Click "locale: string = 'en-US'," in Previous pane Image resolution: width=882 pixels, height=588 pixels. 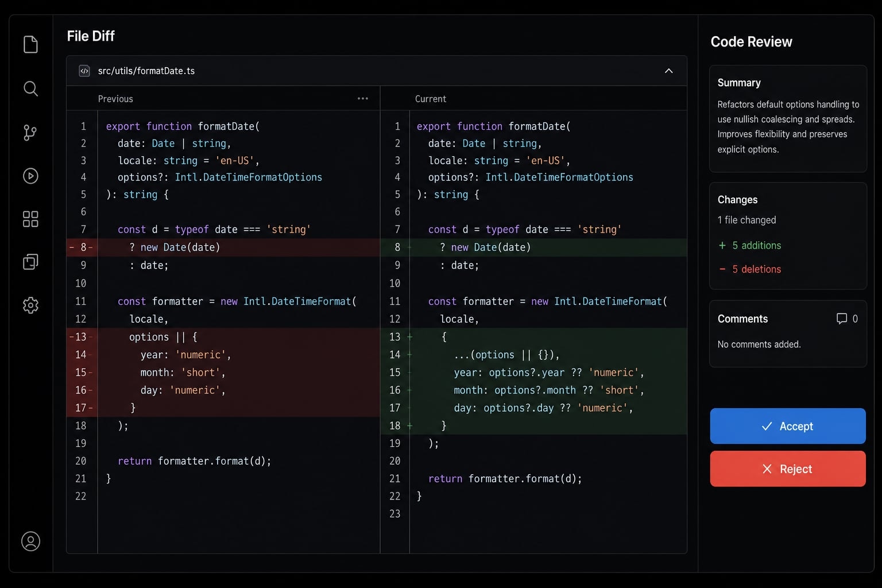[x=188, y=161]
